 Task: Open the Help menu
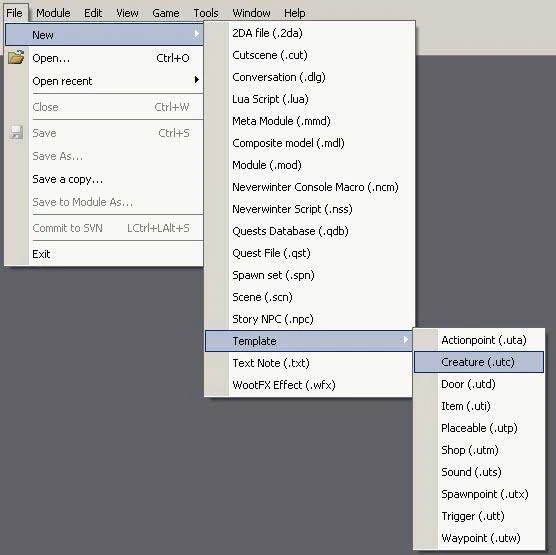click(294, 13)
